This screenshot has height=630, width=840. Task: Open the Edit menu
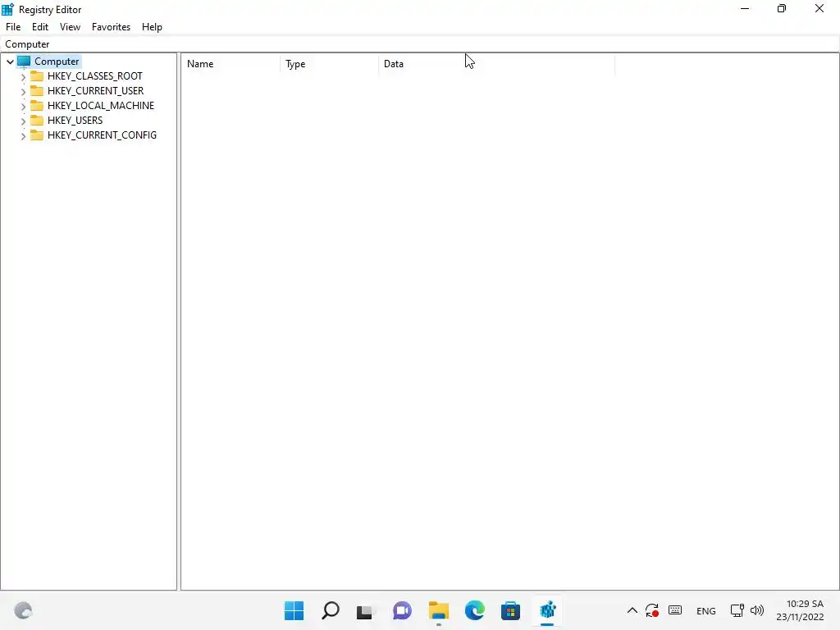[40, 27]
